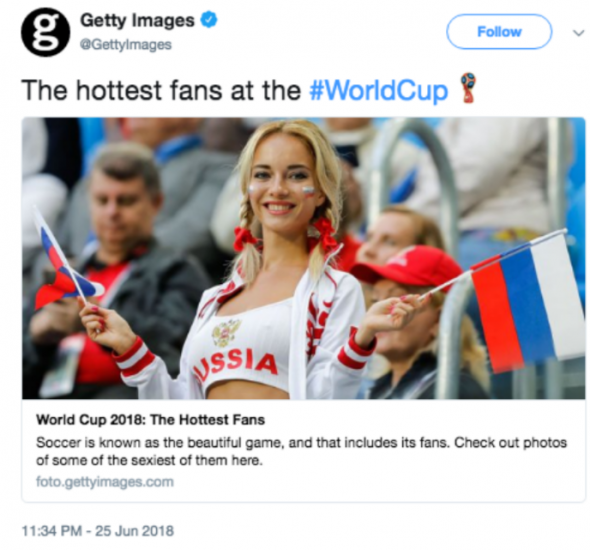The image size is (590, 550).
Task: Open the tweet options chevron menu
Action: pyautogui.click(x=578, y=33)
